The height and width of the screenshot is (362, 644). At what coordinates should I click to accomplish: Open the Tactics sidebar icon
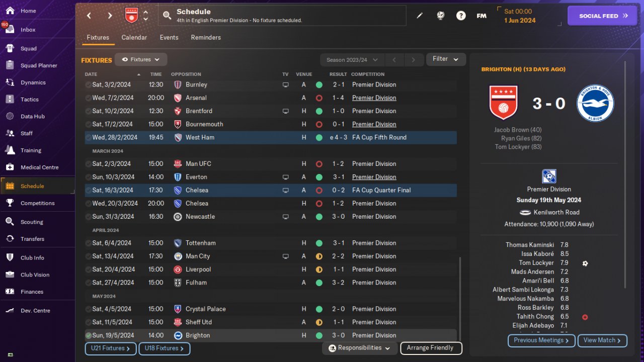click(x=10, y=99)
